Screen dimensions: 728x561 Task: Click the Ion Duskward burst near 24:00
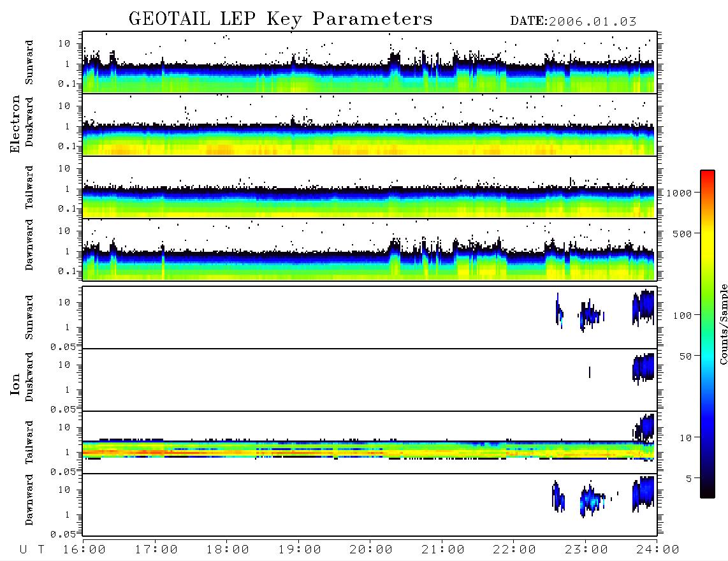tap(643, 368)
